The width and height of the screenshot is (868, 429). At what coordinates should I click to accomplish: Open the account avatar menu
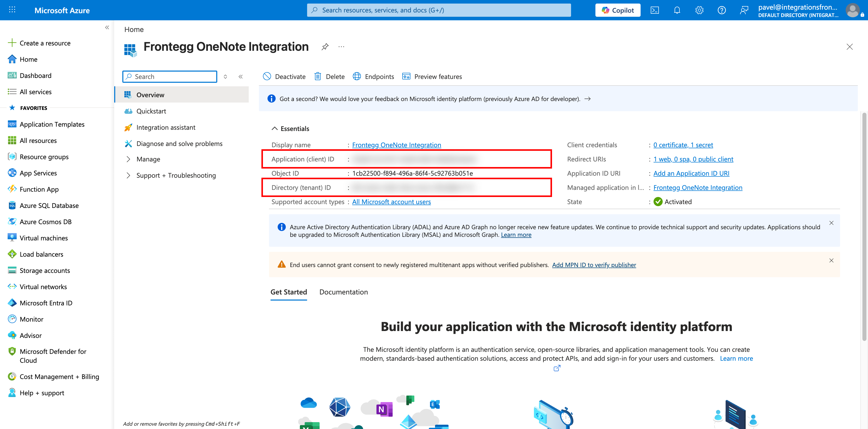click(853, 10)
